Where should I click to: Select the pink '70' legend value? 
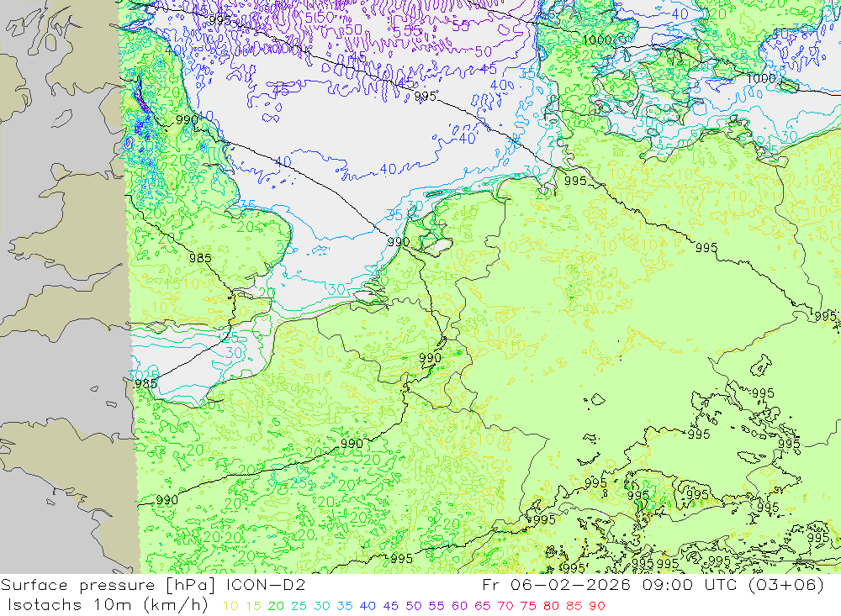(x=505, y=606)
